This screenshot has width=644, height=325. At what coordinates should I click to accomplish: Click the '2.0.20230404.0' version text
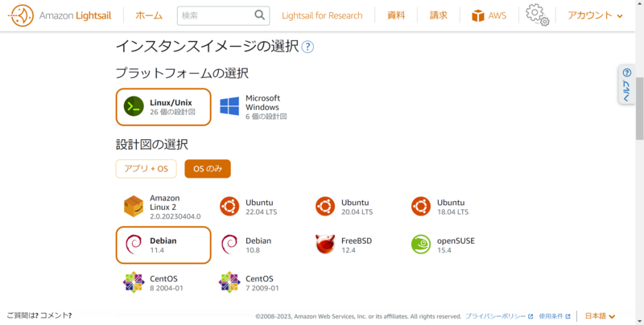pos(175,216)
